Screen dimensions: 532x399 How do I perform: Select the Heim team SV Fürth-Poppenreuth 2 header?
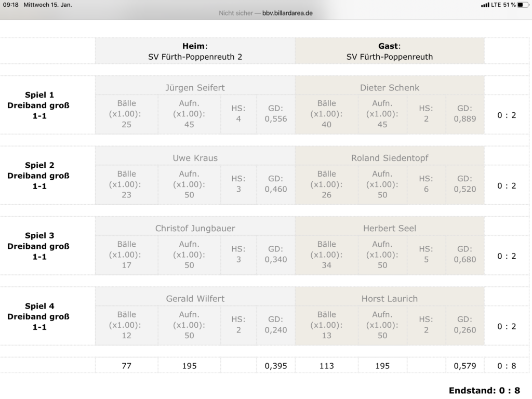pyautogui.click(x=195, y=51)
